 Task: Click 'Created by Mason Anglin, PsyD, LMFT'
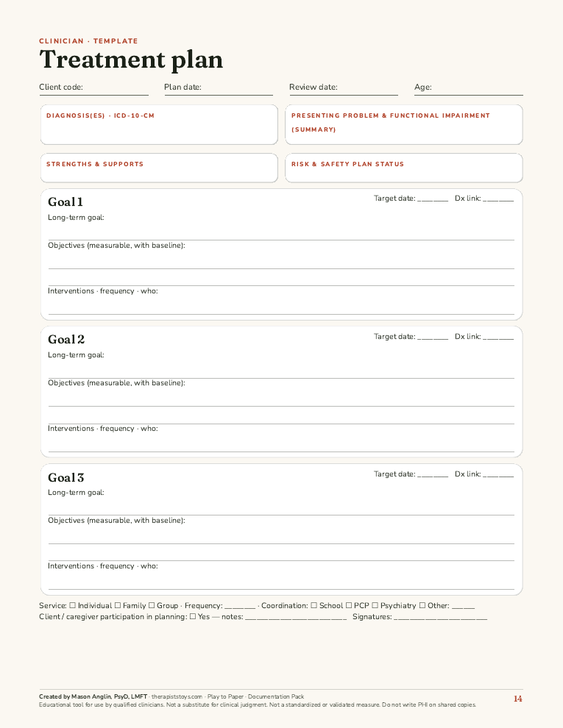93,696
